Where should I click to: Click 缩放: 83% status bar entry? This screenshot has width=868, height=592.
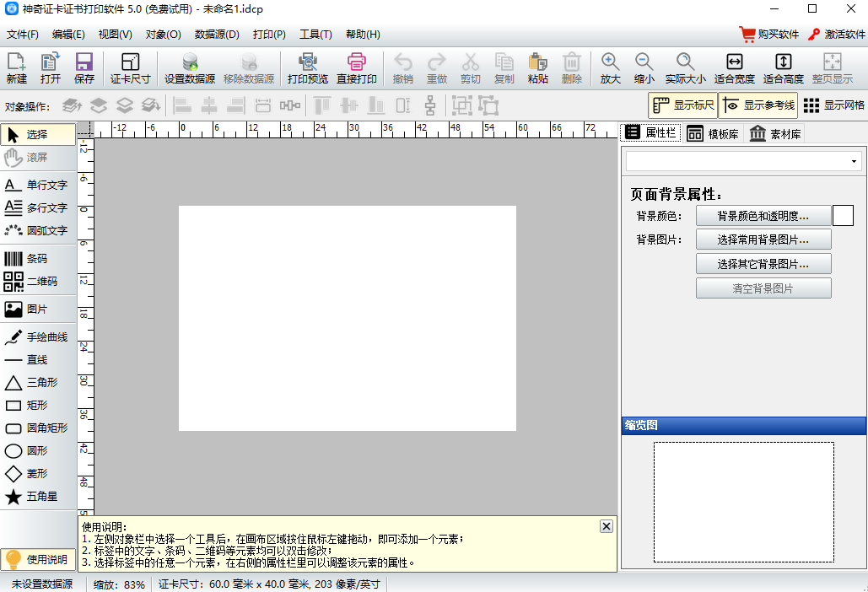(x=119, y=584)
